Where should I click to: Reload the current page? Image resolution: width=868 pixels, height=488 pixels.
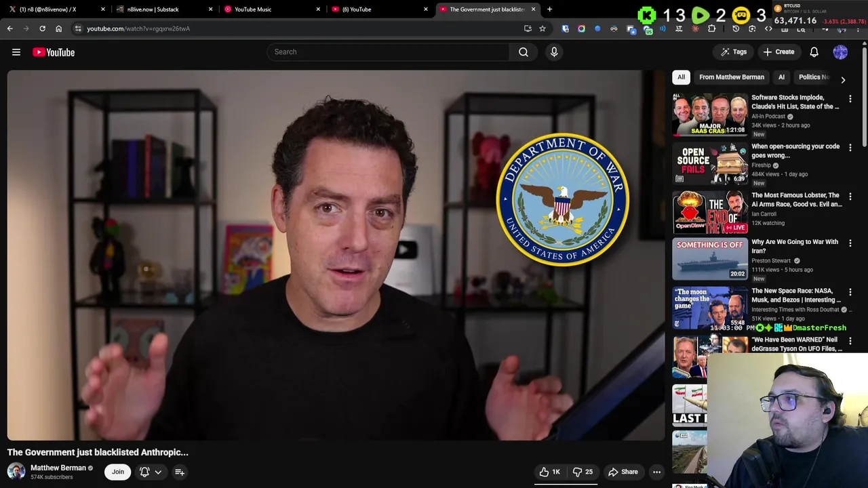coord(42,28)
